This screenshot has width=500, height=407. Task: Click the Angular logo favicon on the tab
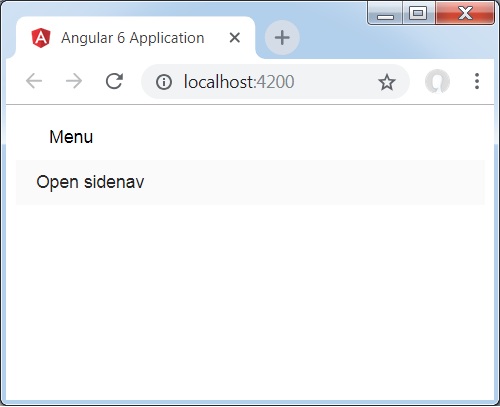(41, 38)
